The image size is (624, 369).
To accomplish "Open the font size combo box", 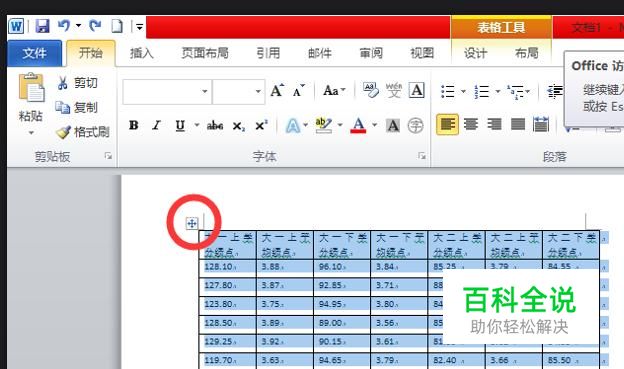I will point(239,92).
